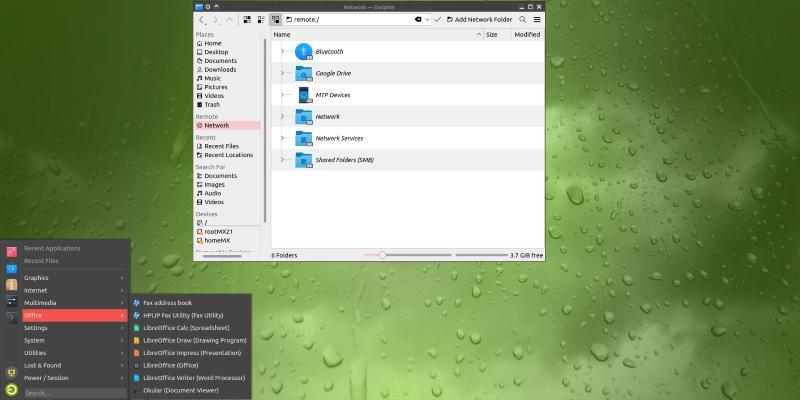The width and height of the screenshot is (800, 400).
Task: Go forward using Dolphin's forward arrow
Action: point(216,20)
